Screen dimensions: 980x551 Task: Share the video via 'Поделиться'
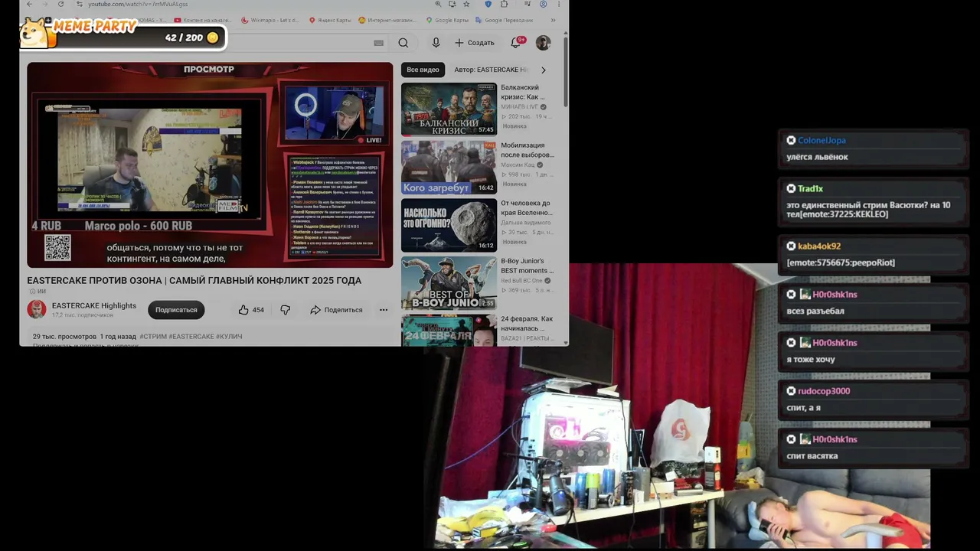click(x=336, y=310)
